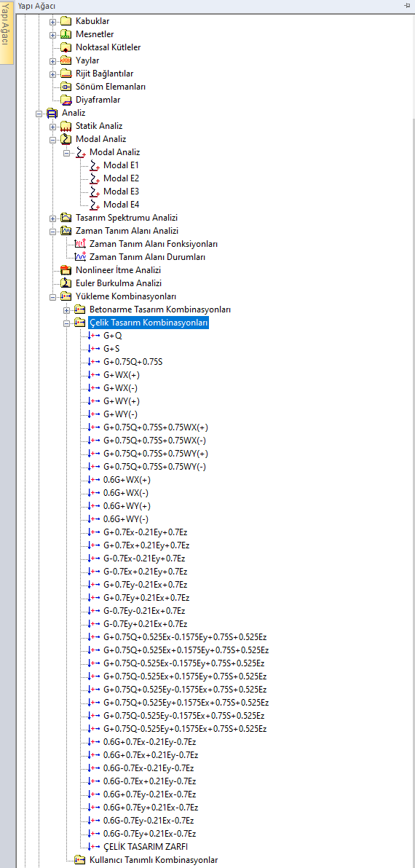Pin the Yapı Ağacı panel
The image size is (415, 868).
[407, 5]
